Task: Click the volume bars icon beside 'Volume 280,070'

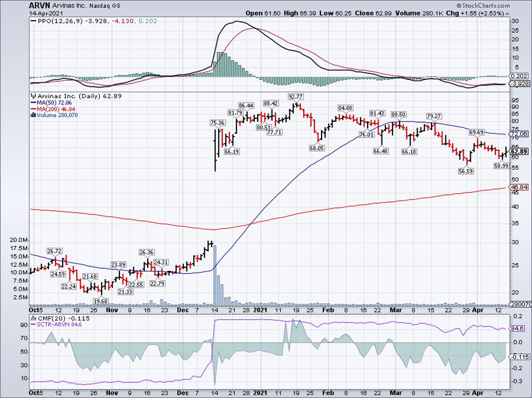Action: 33,115
